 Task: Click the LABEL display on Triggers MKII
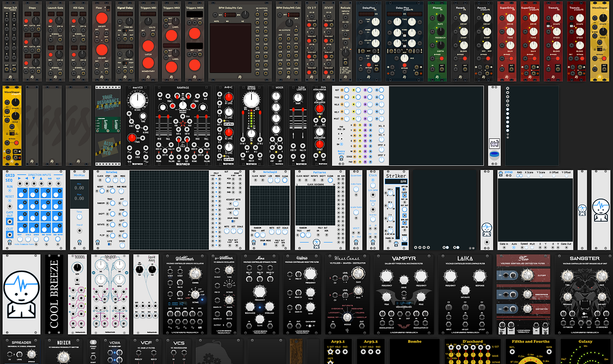[172, 14]
